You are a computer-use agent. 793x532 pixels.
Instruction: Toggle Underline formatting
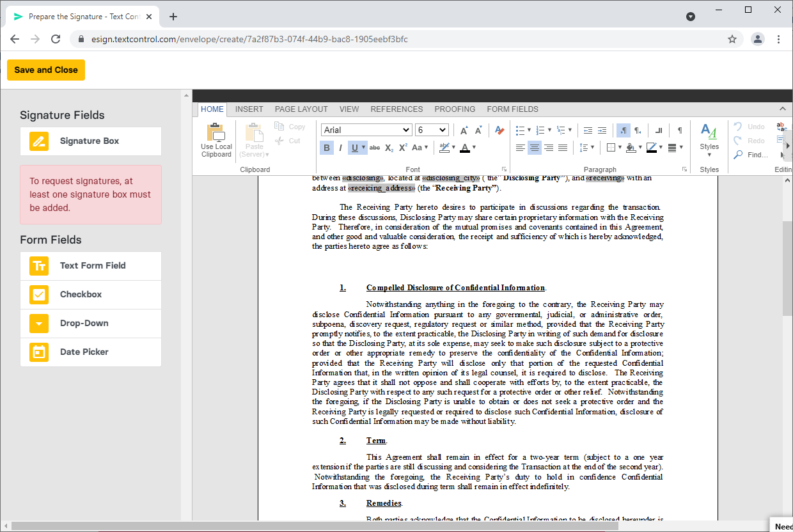tap(355, 148)
